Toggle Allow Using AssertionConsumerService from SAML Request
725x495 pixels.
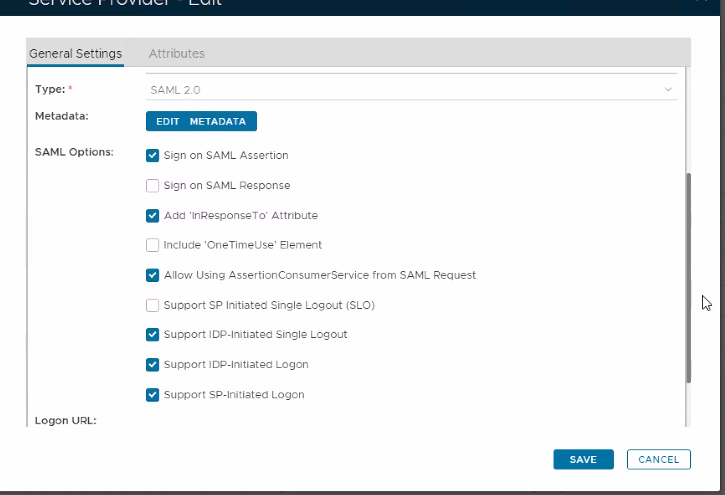[153, 275]
